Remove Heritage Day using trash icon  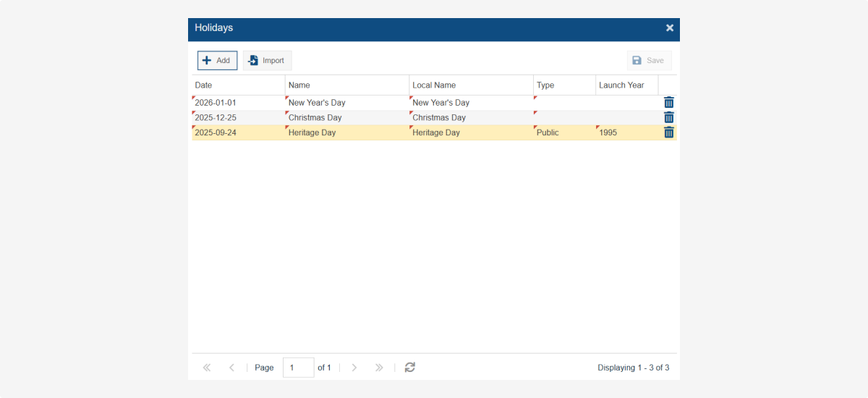click(668, 132)
